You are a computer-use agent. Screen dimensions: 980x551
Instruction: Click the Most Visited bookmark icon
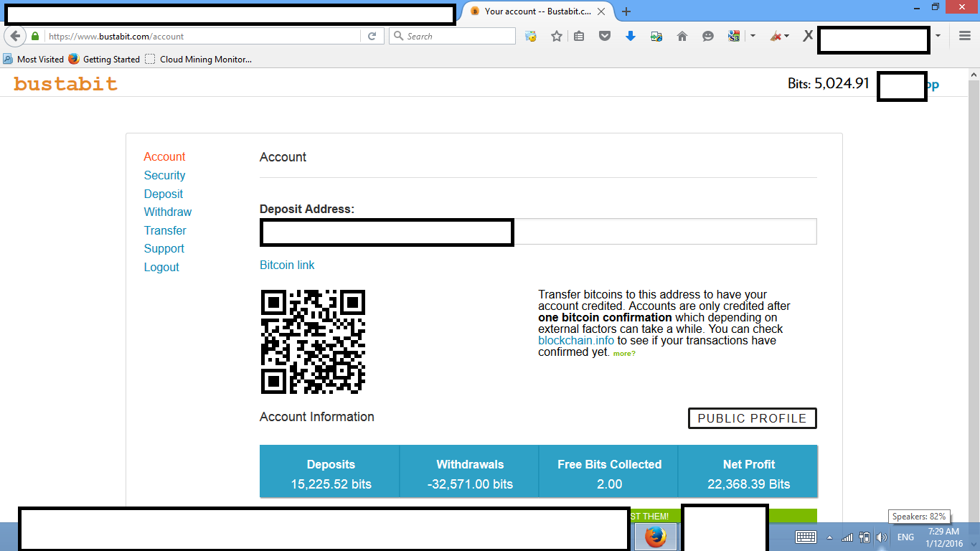(x=8, y=59)
